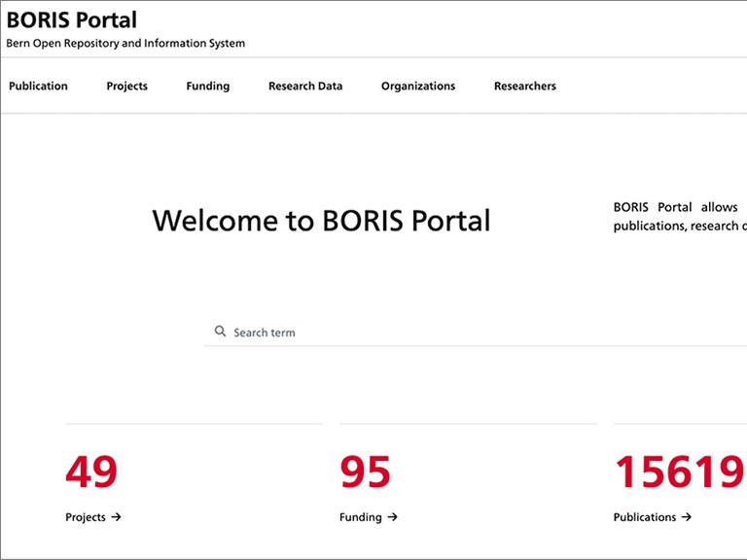Image resolution: width=747 pixels, height=560 pixels.
Task: Select Funding in the navigation bar
Action: [208, 87]
